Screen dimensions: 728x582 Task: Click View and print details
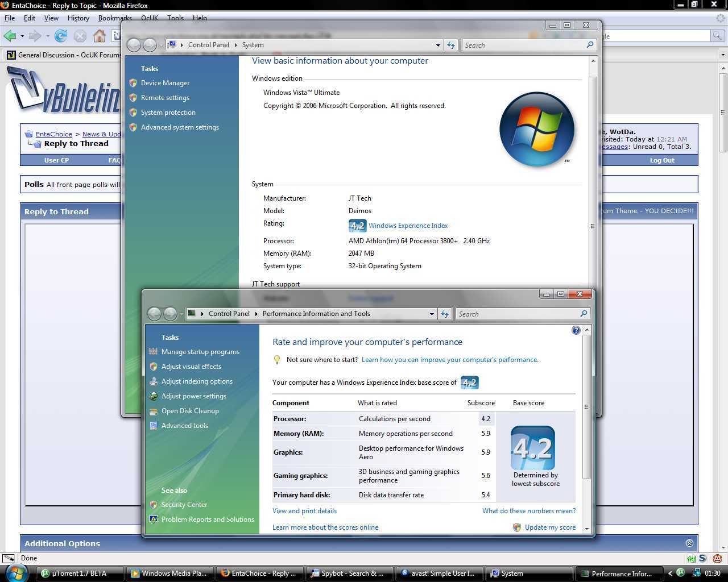pyautogui.click(x=304, y=511)
